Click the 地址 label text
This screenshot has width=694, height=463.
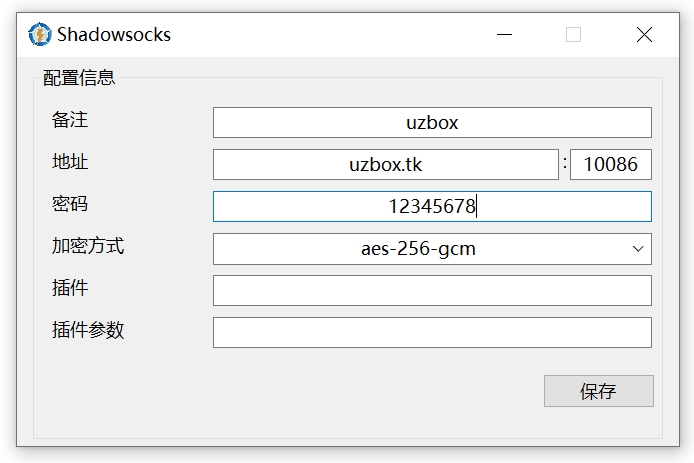[70, 162]
